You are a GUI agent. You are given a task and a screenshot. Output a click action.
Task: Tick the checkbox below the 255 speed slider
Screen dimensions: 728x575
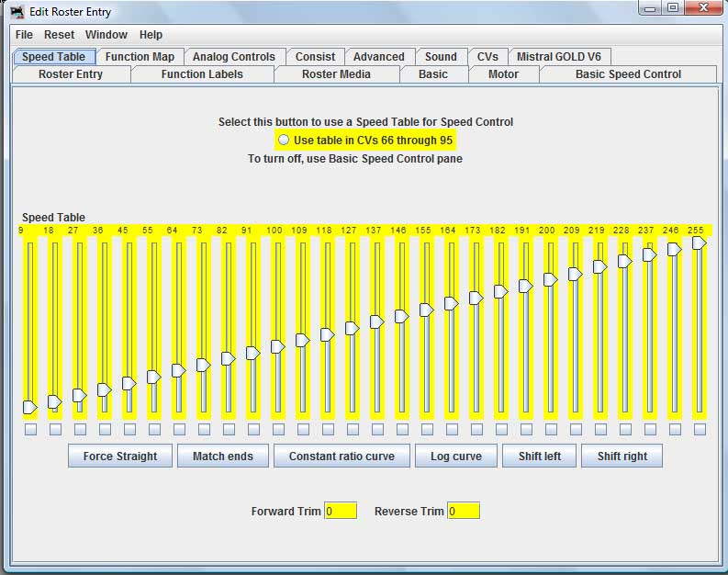pyautogui.click(x=700, y=429)
